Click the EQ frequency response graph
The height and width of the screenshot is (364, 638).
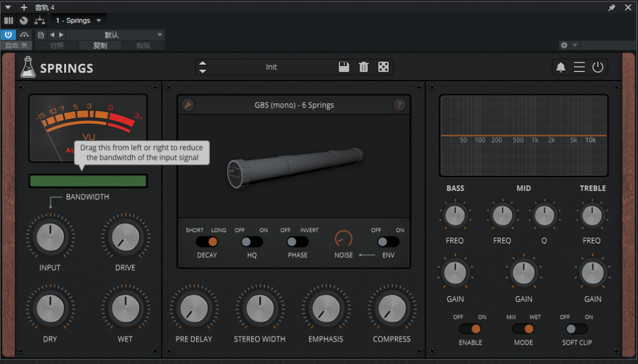click(523, 135)
